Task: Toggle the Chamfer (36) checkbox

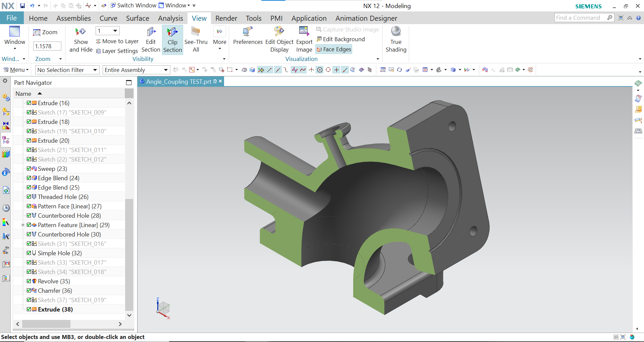Action: [29, 290]
